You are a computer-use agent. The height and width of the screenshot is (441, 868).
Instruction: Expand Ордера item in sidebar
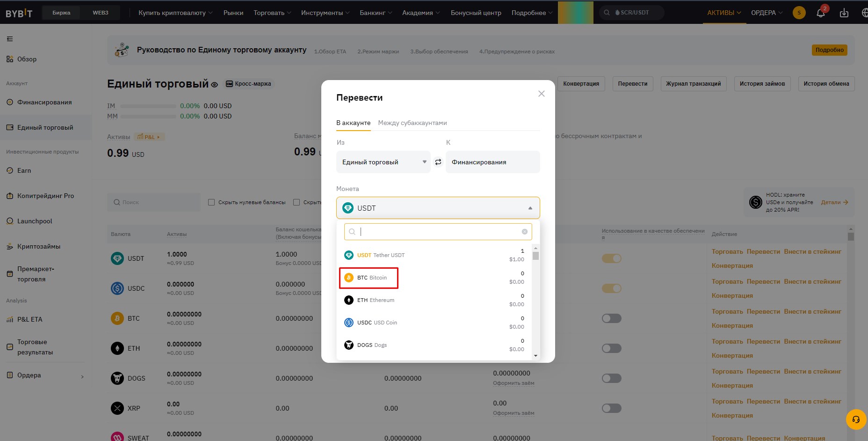45,375
